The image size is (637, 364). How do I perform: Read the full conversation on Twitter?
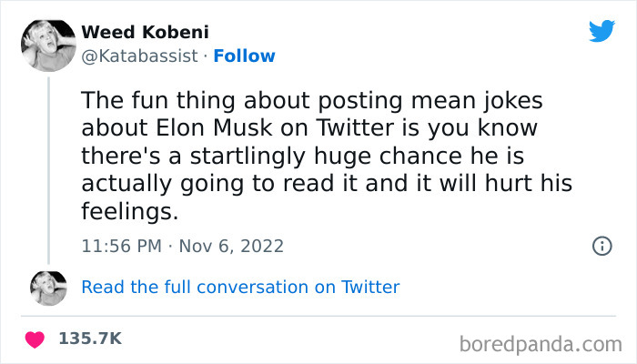coord(240,288)
